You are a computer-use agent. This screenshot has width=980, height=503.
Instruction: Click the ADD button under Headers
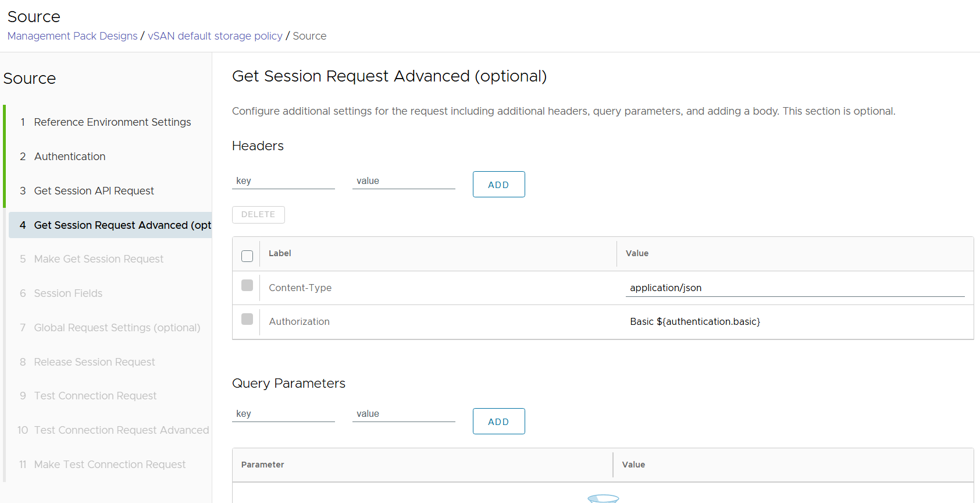click(498, 185)
